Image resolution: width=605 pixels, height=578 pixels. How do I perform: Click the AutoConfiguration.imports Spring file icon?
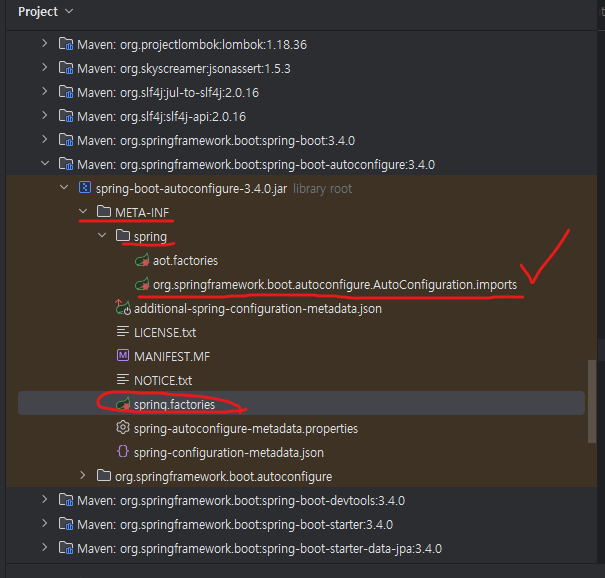click(142, 284)
